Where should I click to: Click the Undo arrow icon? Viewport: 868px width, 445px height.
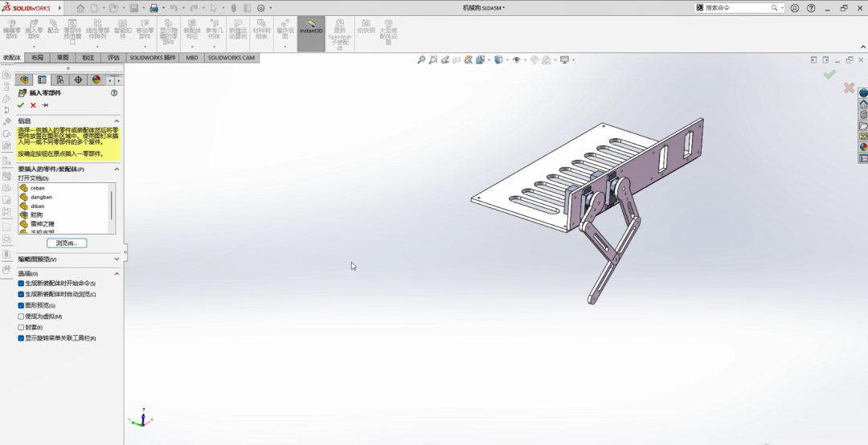pos(174,8)
